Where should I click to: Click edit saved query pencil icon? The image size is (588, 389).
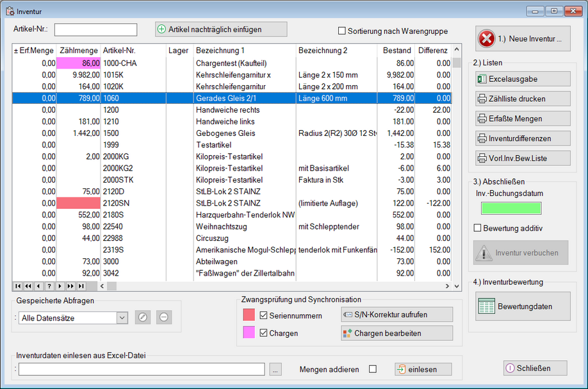(142, 317)
